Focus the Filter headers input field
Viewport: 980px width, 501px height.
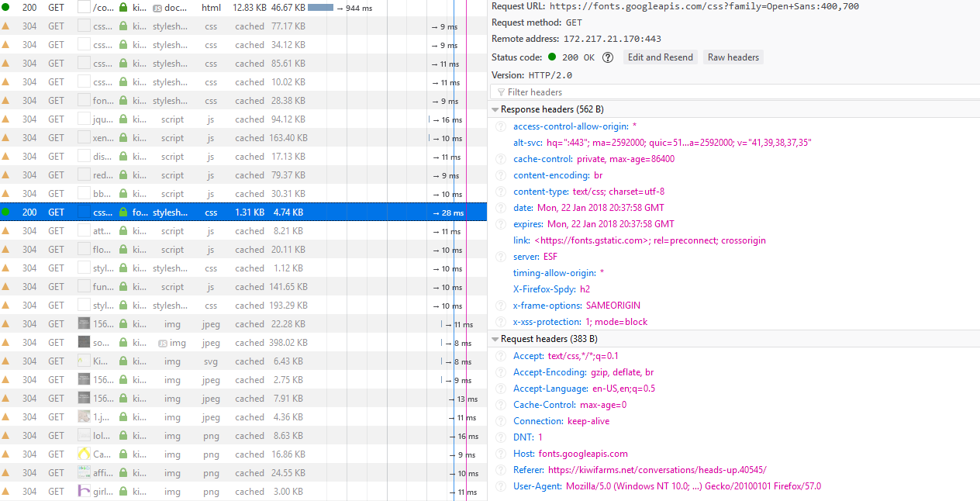coord(735,92)
